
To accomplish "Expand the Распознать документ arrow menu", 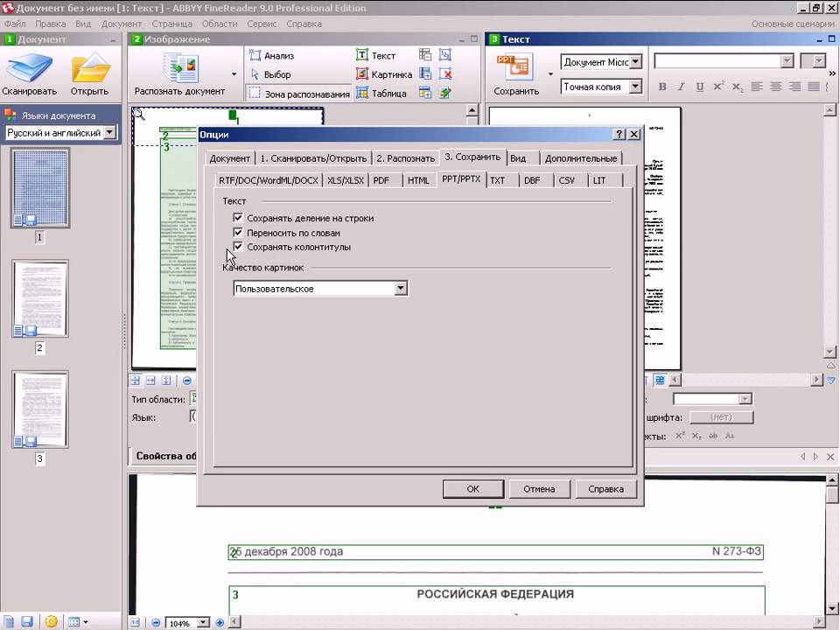I will 234,73.
